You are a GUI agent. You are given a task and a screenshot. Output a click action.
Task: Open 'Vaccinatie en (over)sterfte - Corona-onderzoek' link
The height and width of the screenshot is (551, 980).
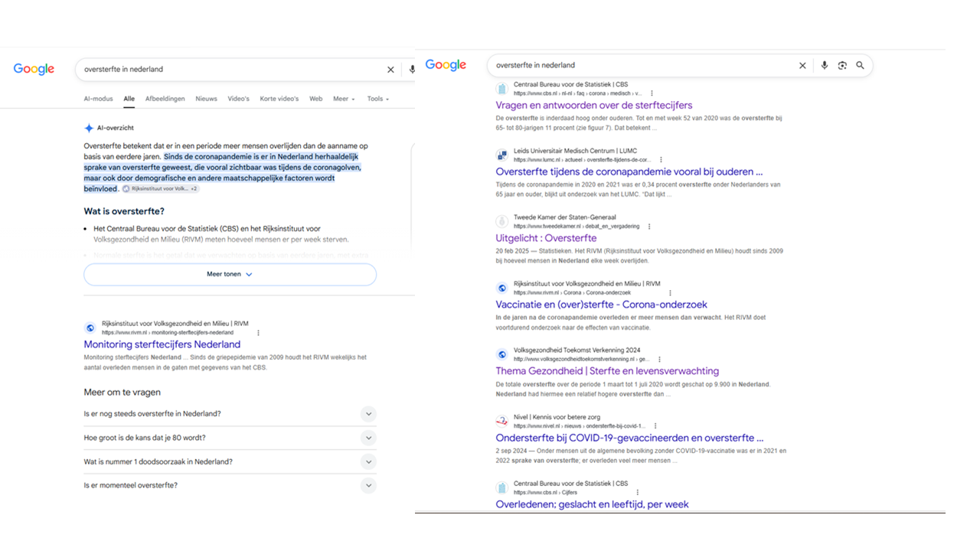pyautogui.click(x=602, y=305)
